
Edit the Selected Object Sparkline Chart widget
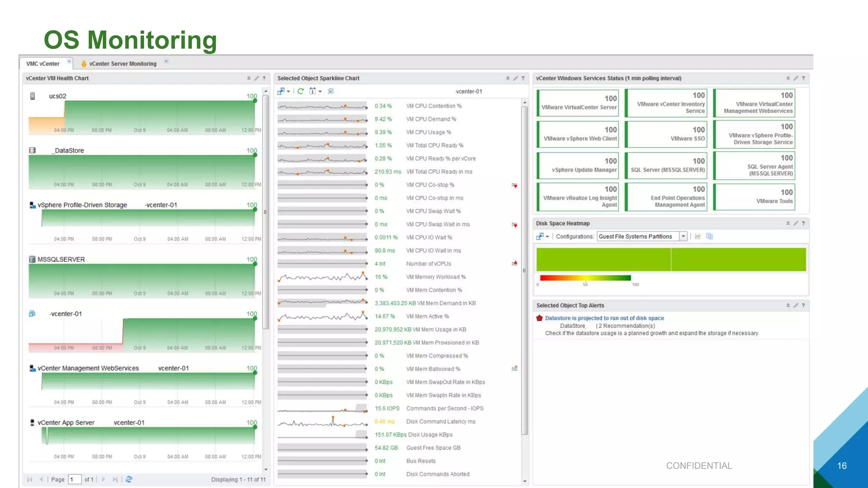[x=515, y=78]
